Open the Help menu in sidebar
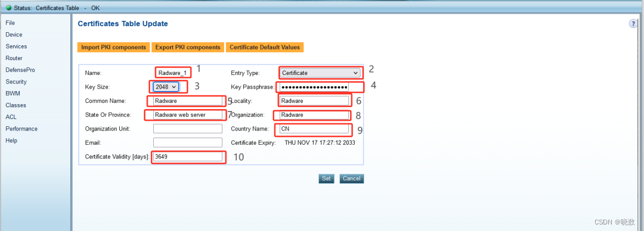This screenshot has width=644, height=231. coord(11,141)
